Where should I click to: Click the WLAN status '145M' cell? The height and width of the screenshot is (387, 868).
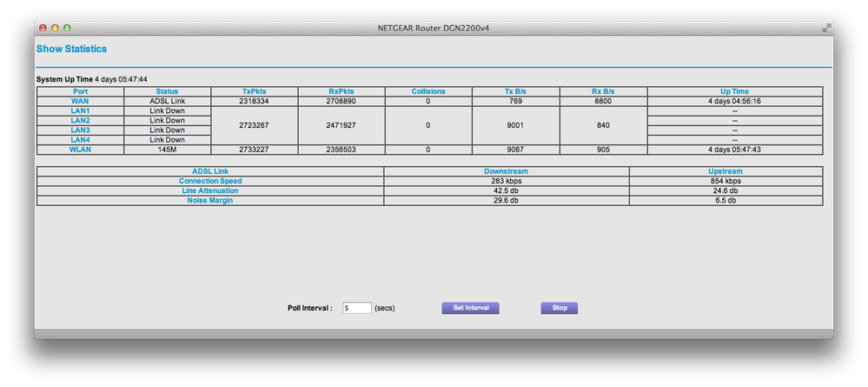coord(167,150)
